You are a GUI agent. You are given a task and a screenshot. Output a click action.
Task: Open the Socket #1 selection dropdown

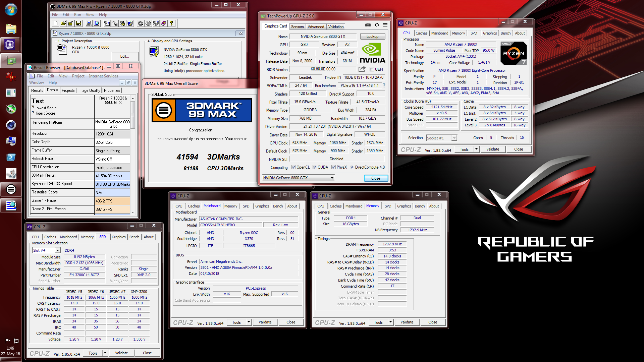coord(441,138)
